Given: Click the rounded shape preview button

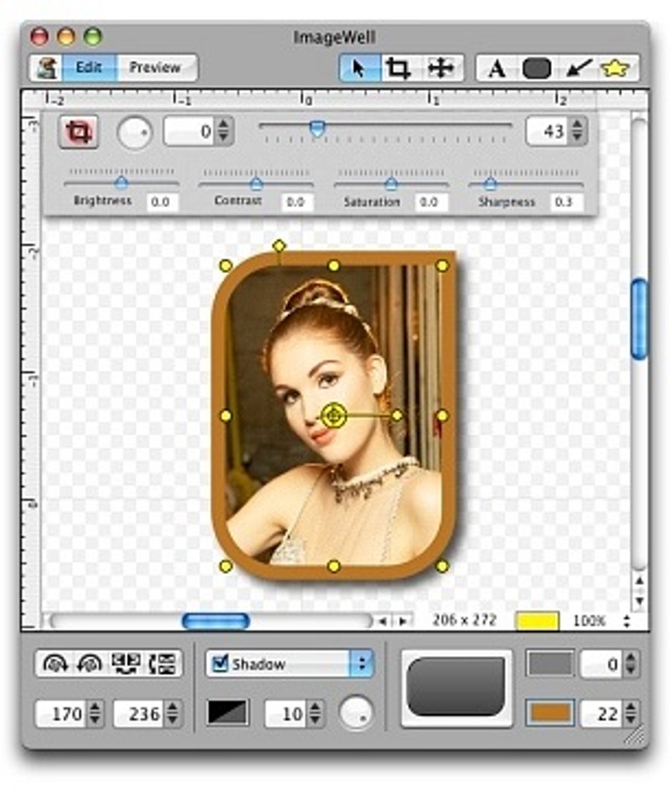Looking at the screenshot, I should click(x=457, y=688).
